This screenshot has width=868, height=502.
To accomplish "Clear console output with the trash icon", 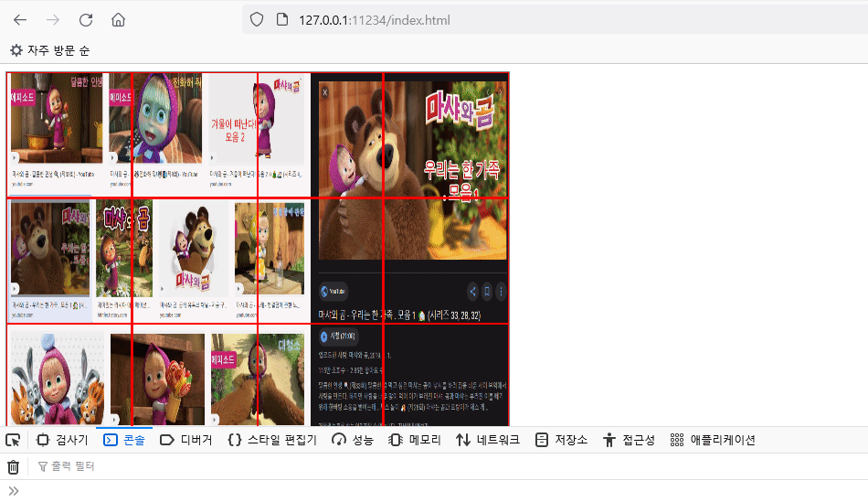I will pyautogui.click(x=14, y=467).
